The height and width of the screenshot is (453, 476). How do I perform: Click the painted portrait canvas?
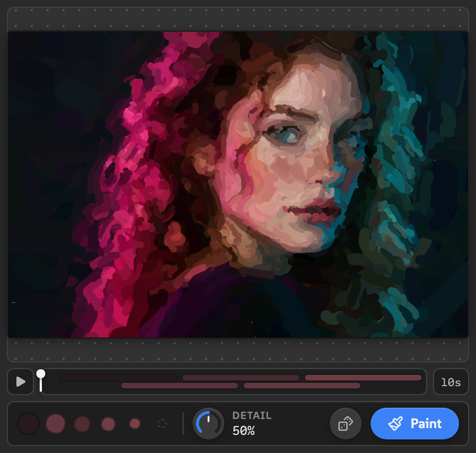pyautogui.click(x=238, y=185)
